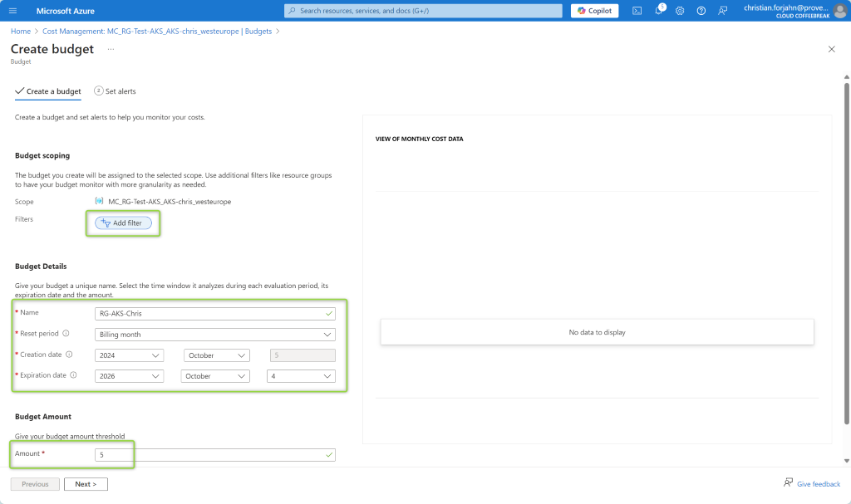Open the Azure portal hamburger menu
This screenshot has width=851, height=504.
click(x=12, y=11)
